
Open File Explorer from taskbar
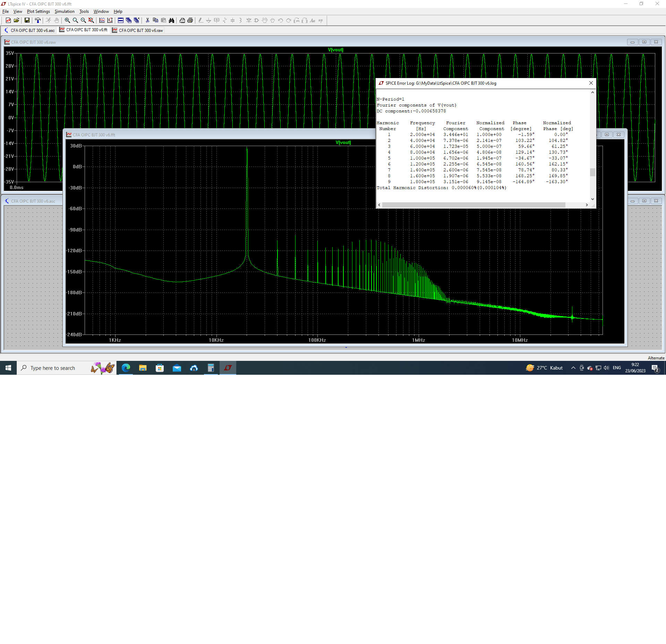[x=143, y=368]
